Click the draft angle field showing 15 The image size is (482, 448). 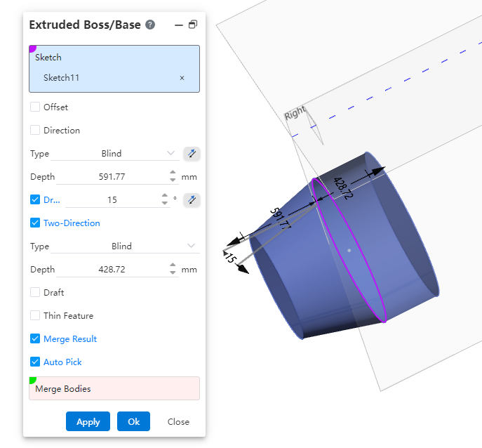click(112, 199)
